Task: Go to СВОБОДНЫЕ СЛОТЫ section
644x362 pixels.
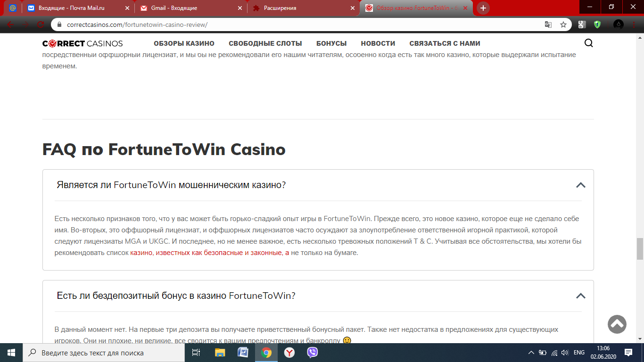Action: (x=265, y=43)
